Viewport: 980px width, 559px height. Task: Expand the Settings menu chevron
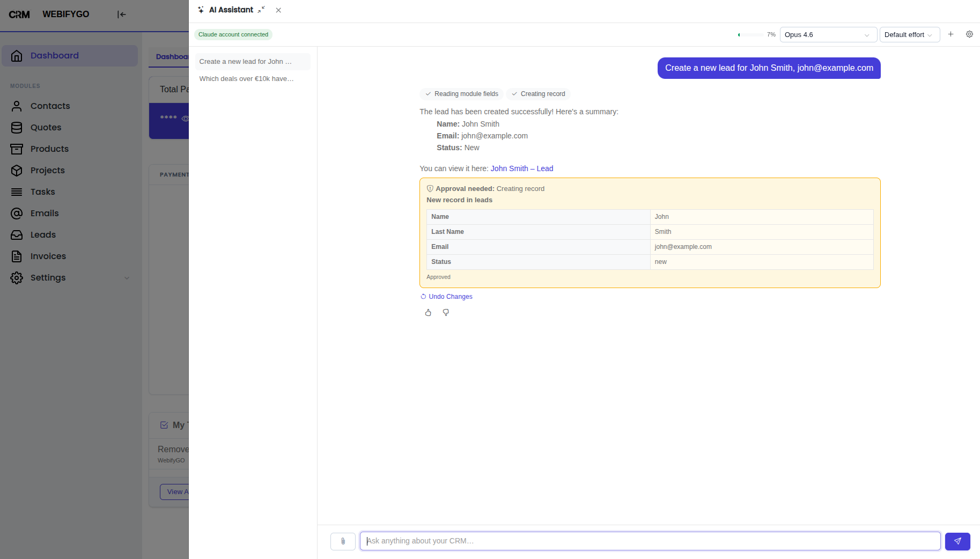127,278
